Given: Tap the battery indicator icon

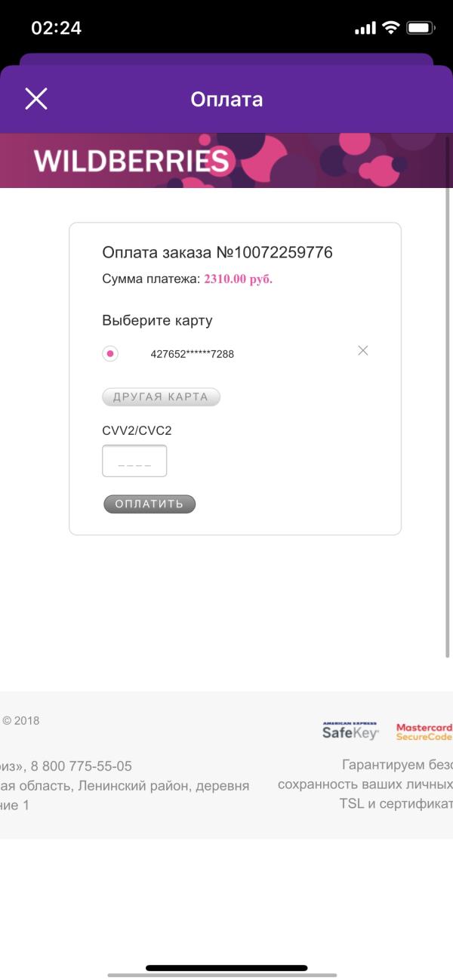Looking at the screenshot, I should pos(420,28).
